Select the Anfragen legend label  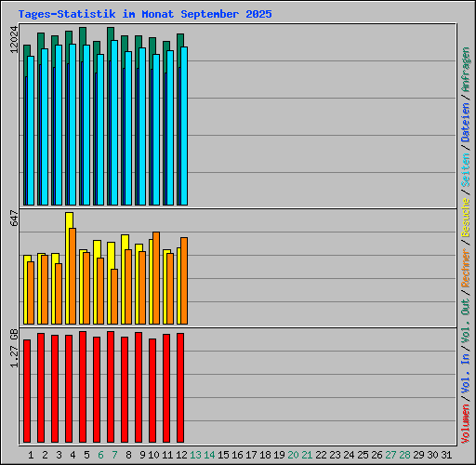(x=466, y=70)
